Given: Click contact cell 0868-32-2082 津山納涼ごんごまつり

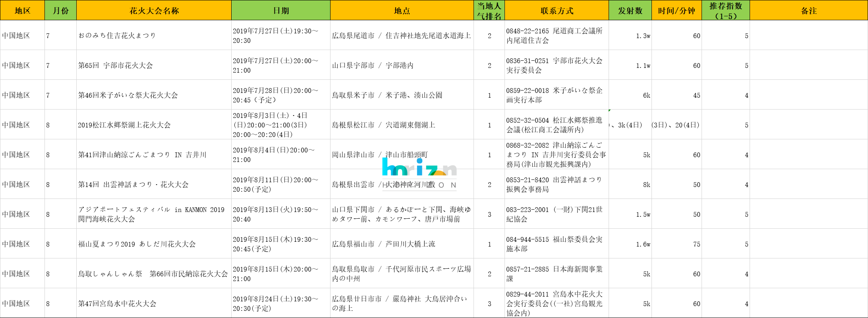Looking at the screenshot, I should 557,154.
